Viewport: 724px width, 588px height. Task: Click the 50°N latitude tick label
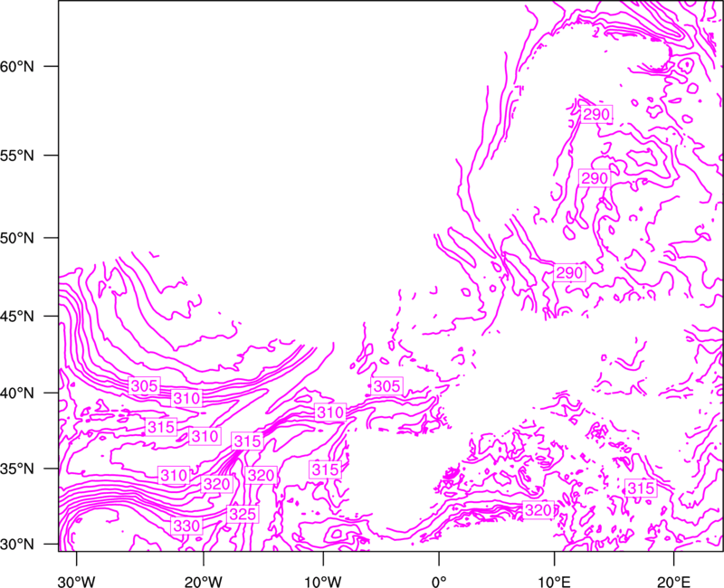pyautogui.click(x=17, y=238)
